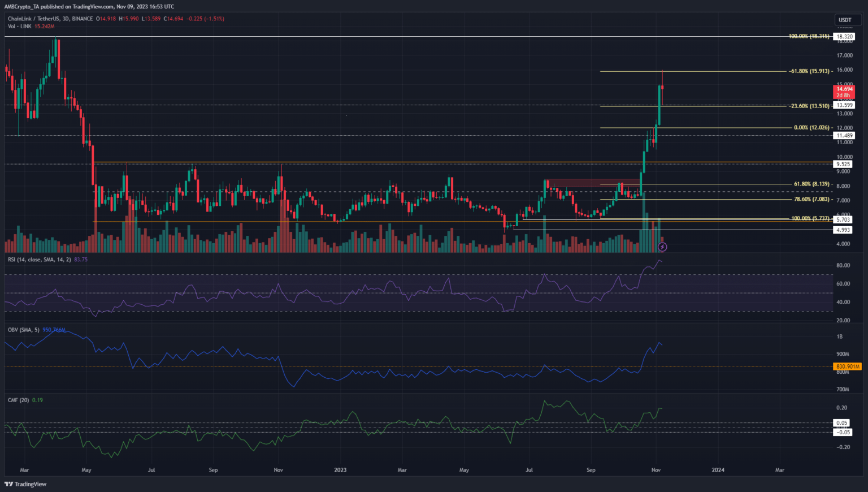Image resolution: width=868 pixels, height=492 pixels.
Task: Select the RSI indicator legend label
Action: (x=40, y=260)
